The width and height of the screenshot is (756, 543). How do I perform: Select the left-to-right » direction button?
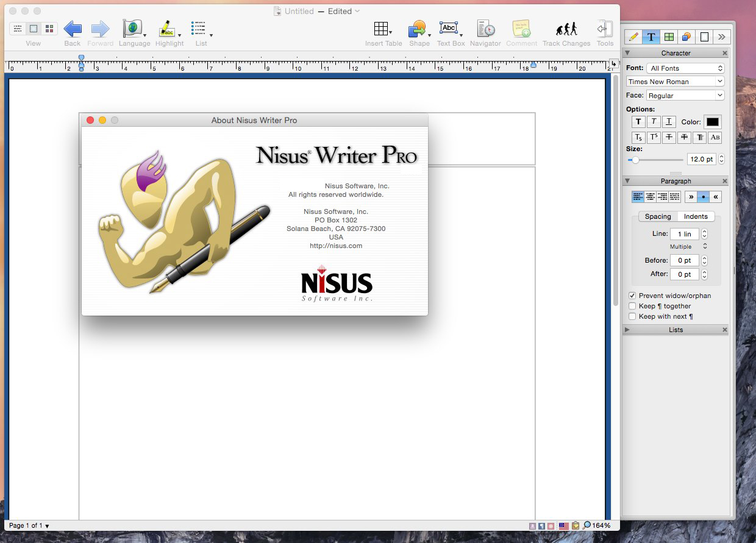pyautogui.click(x=691, y=197)
